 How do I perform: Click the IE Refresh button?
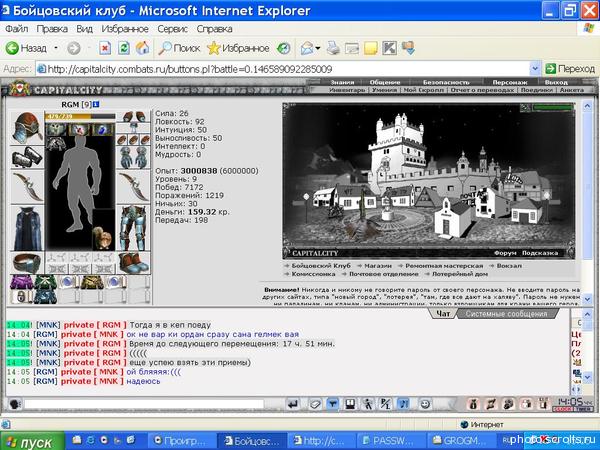point(124,48)
